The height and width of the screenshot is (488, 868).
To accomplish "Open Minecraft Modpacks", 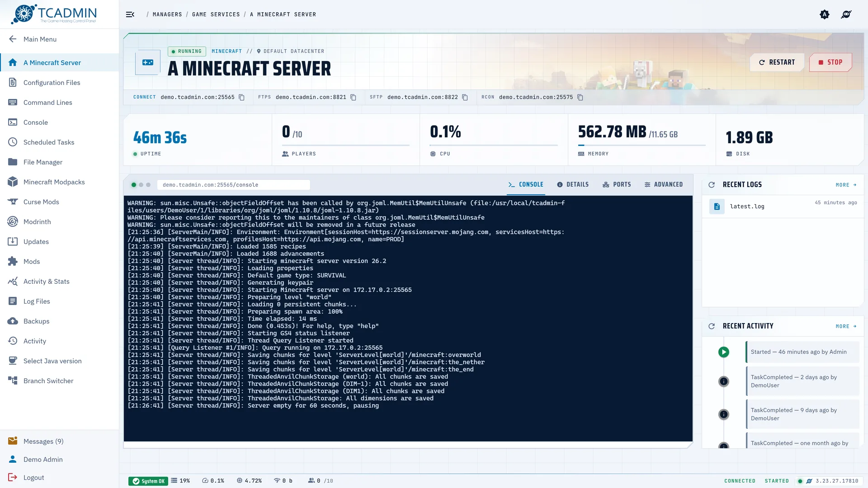I will [x=60, y=182].
